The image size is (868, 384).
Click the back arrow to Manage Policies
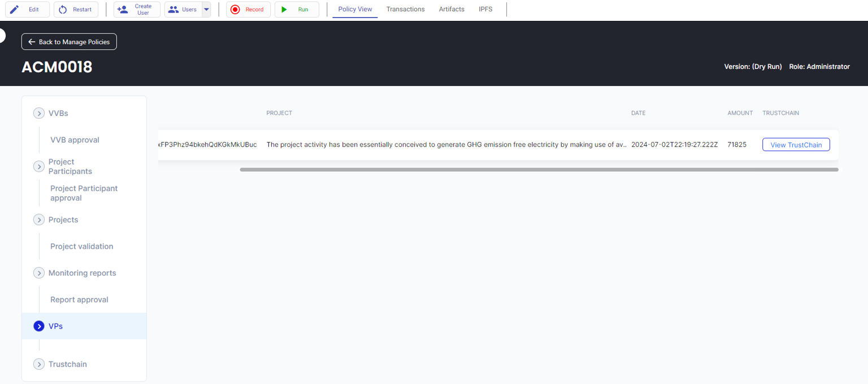pos(32,42)
